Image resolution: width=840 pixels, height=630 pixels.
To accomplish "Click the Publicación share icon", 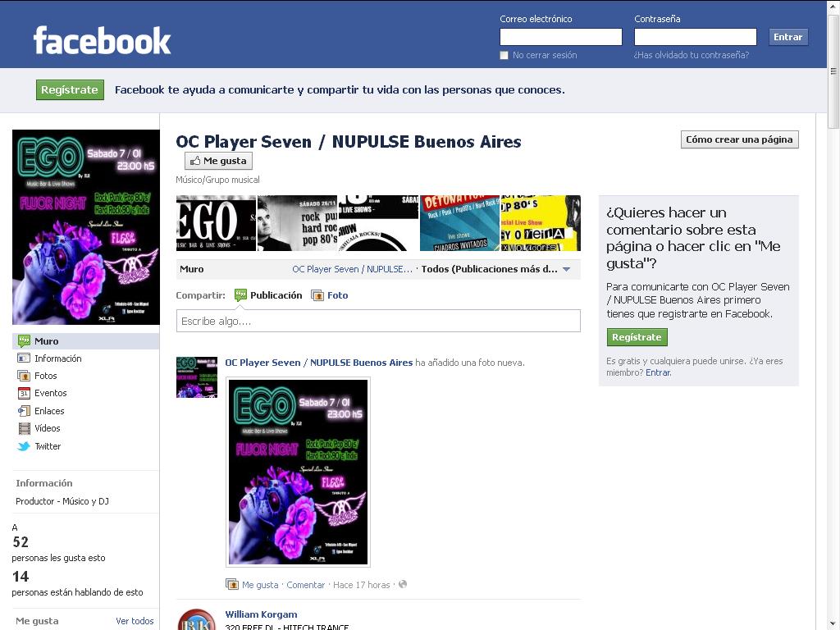I will [x=240, y=295].
